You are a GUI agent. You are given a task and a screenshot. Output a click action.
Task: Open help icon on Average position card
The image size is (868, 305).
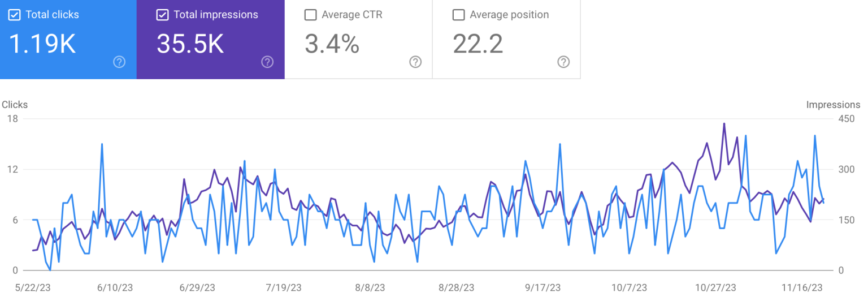(x=563, y=62)
